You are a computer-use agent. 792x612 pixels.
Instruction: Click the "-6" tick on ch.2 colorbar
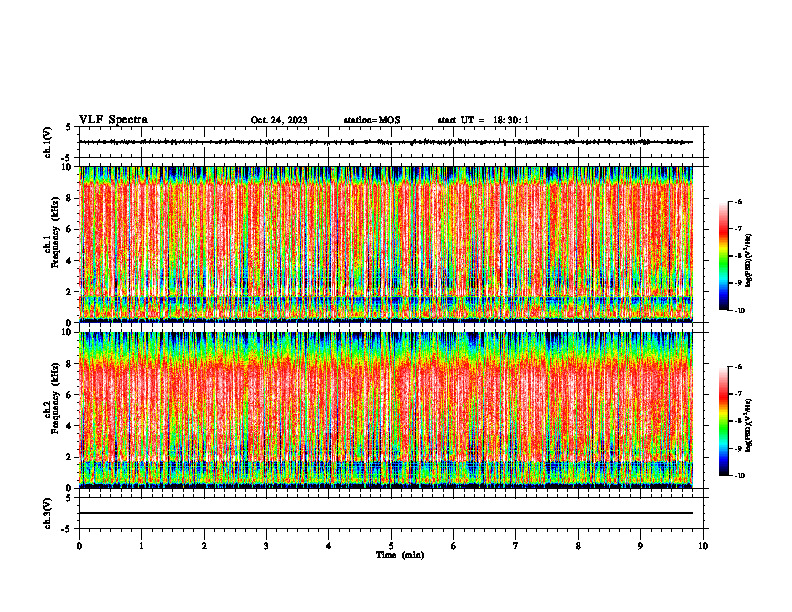739,367
